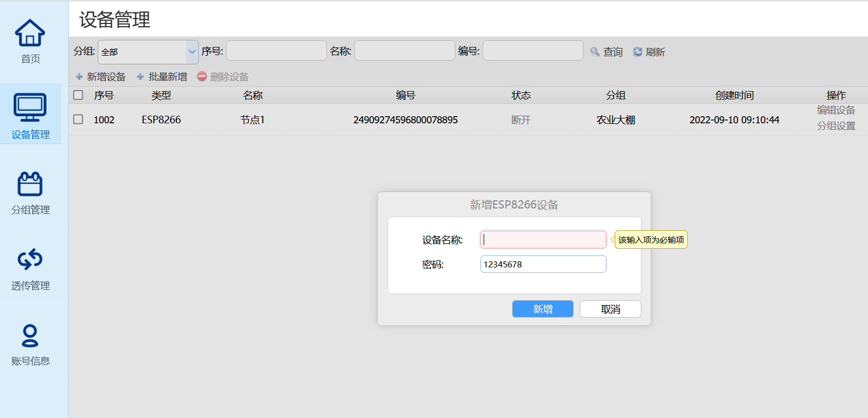The height and width of the screenshot is (418, 868).
Task: Click the 查询 magnifier icon
Action: pos(595,52)
